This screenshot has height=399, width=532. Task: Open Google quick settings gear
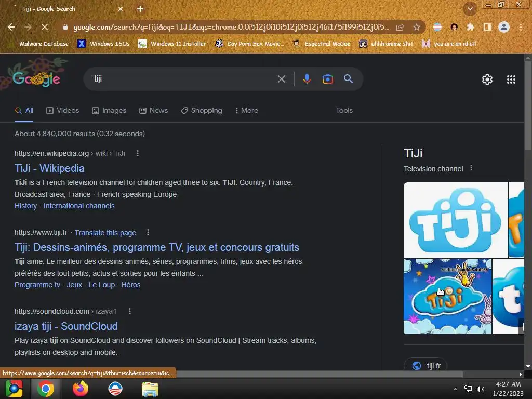(x=487, y=79)
